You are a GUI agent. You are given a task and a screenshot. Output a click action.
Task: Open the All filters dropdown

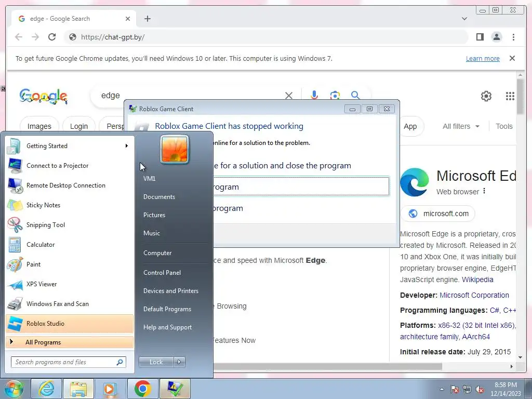pos(461,126)
